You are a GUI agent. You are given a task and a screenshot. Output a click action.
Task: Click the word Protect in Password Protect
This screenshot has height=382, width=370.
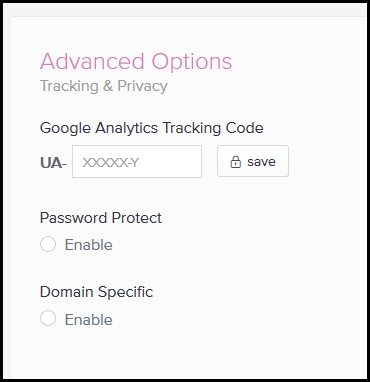point(137,218)
